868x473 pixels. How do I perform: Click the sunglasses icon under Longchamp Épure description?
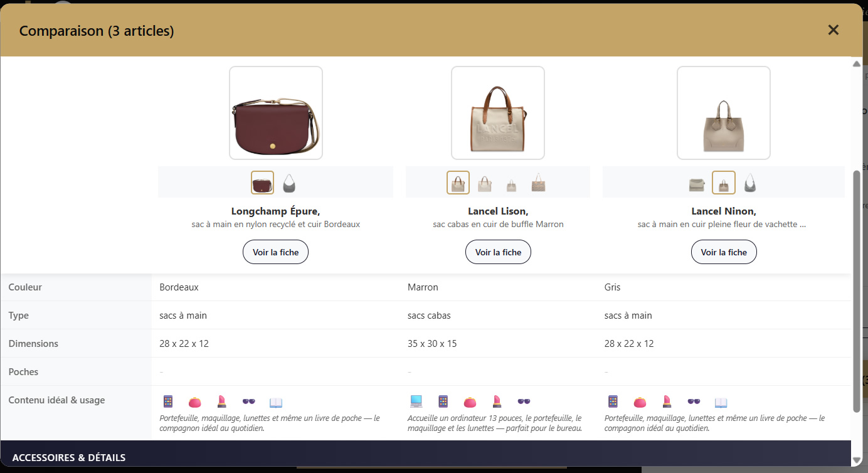(249, 401)
